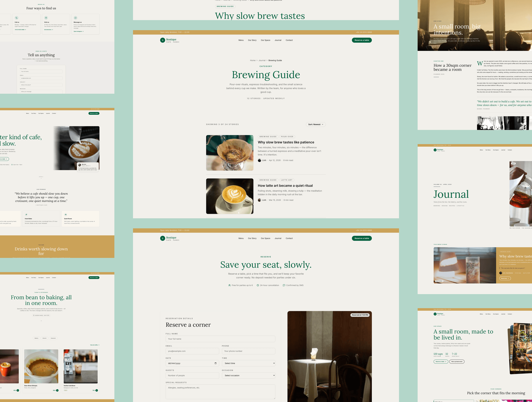Viewport: 532px width, 402px height.
Task: Open Contact in the Save your seat page navbar
Action: coord(289,238)
